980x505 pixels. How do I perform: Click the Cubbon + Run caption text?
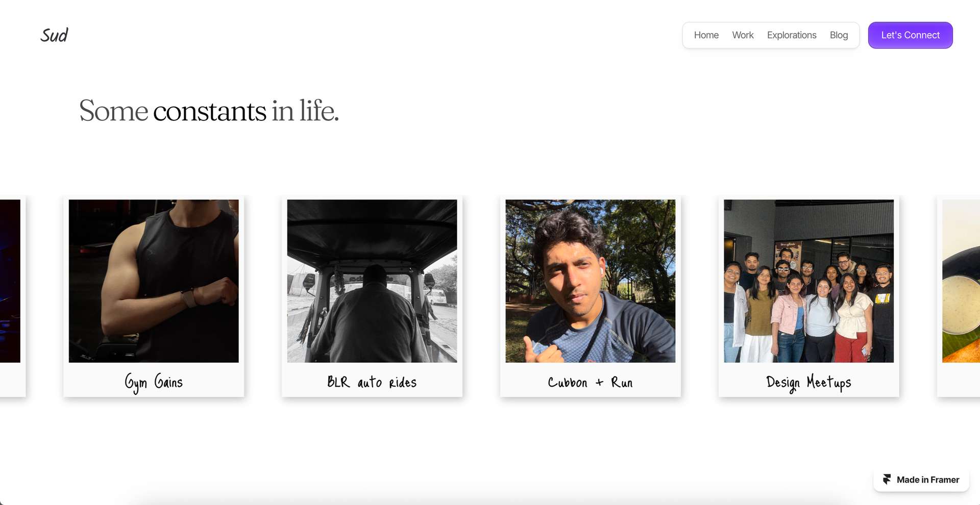click(x=590, y=382)
